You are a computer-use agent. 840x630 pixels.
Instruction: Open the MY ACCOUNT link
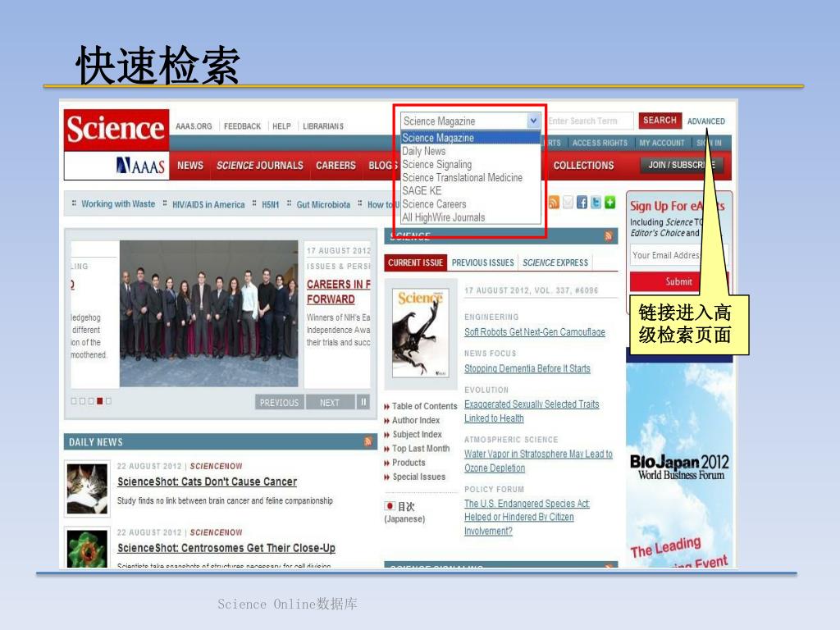pyautogui.click(x=662, y=143)
